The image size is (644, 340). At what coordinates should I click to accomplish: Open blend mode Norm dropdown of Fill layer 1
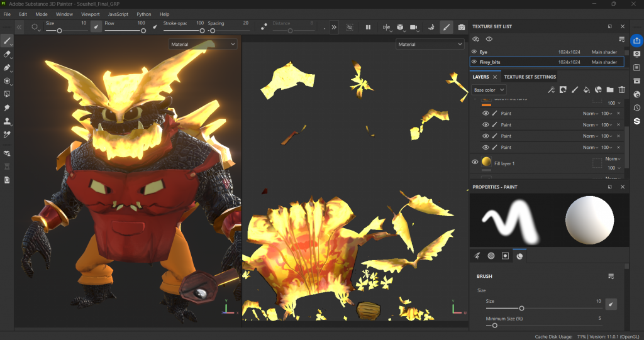[x=613, y=159]
